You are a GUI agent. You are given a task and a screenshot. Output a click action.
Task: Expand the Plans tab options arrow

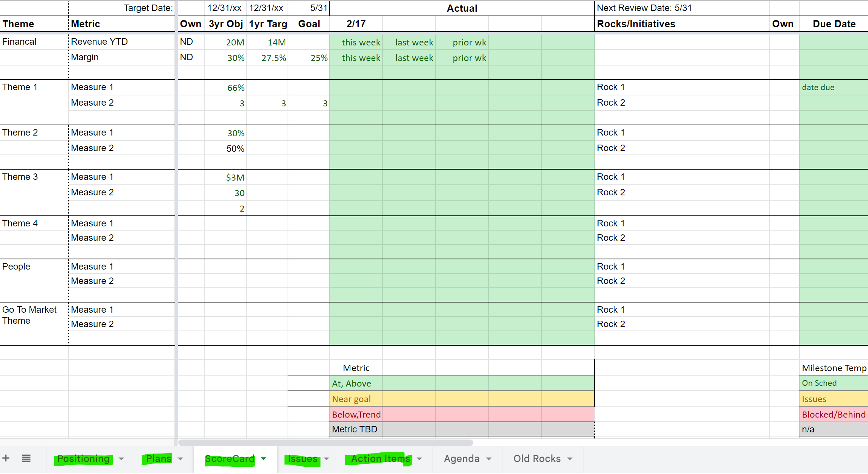tap(180, 459)
